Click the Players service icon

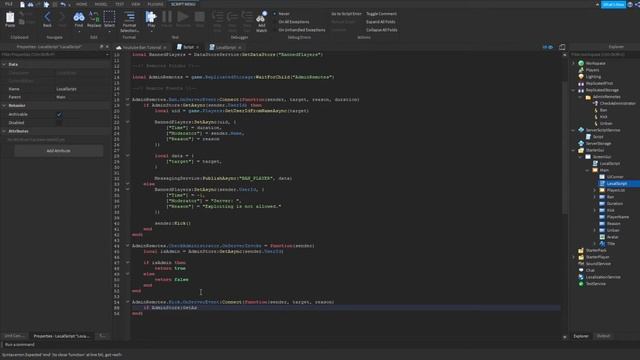(x=581, y=70)
